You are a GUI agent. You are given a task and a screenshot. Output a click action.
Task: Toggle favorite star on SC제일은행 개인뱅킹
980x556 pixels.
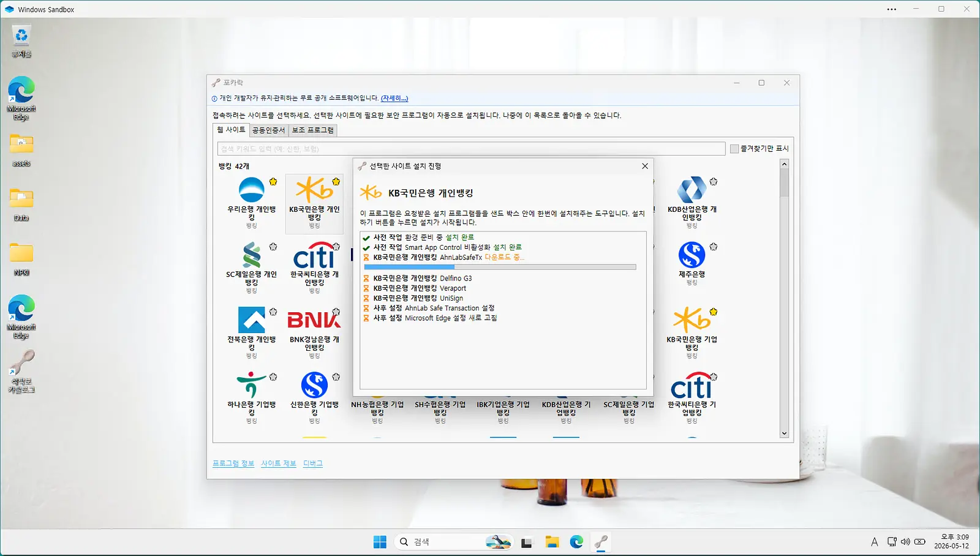pyautogui.click(x=273, y=247)
